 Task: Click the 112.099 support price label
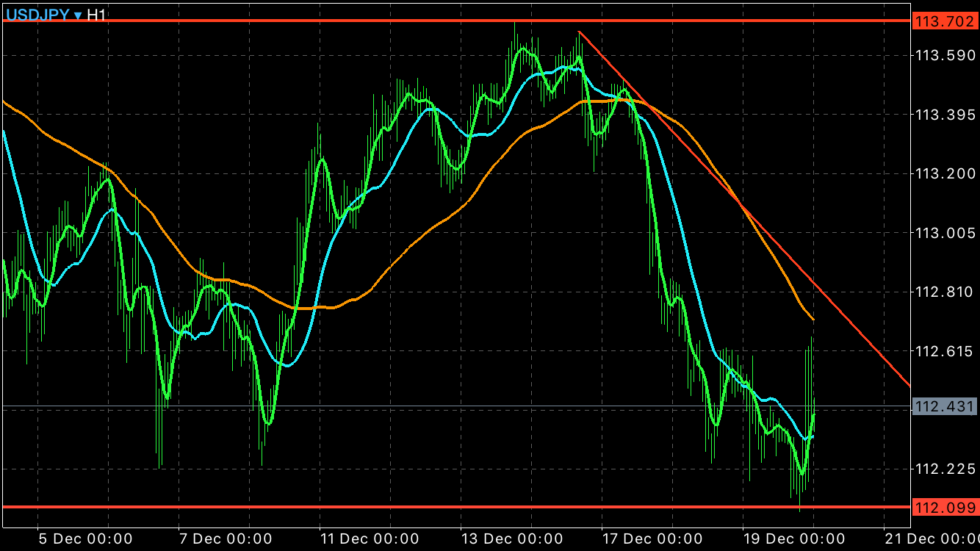coord(945,507)
